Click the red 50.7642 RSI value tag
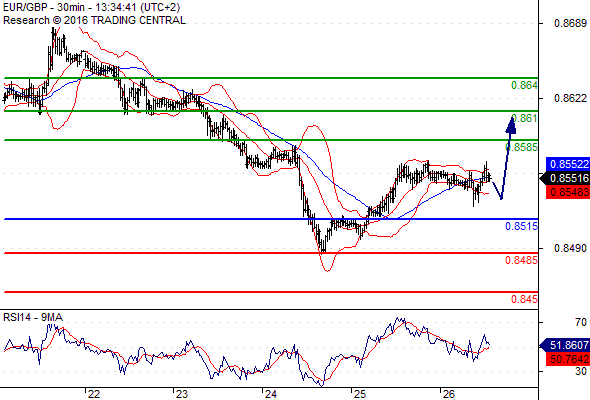590x400 pixels. coord(568,359)
